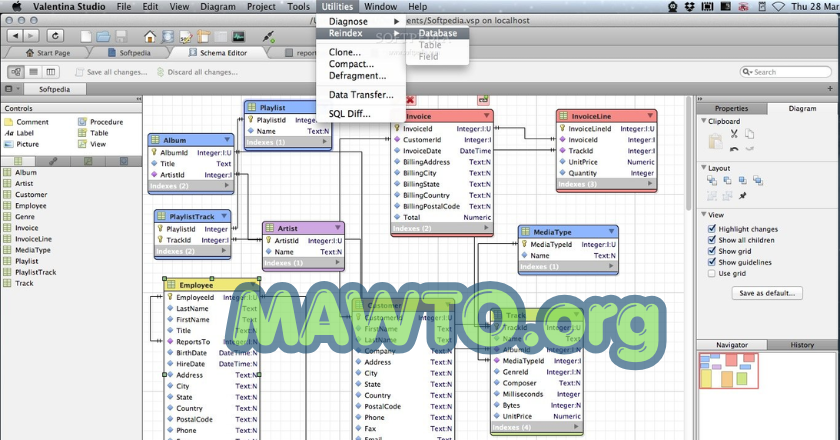Show links list with the chain tab icon
This screenshot has height=440, width=840.
[x=53, y=161]
